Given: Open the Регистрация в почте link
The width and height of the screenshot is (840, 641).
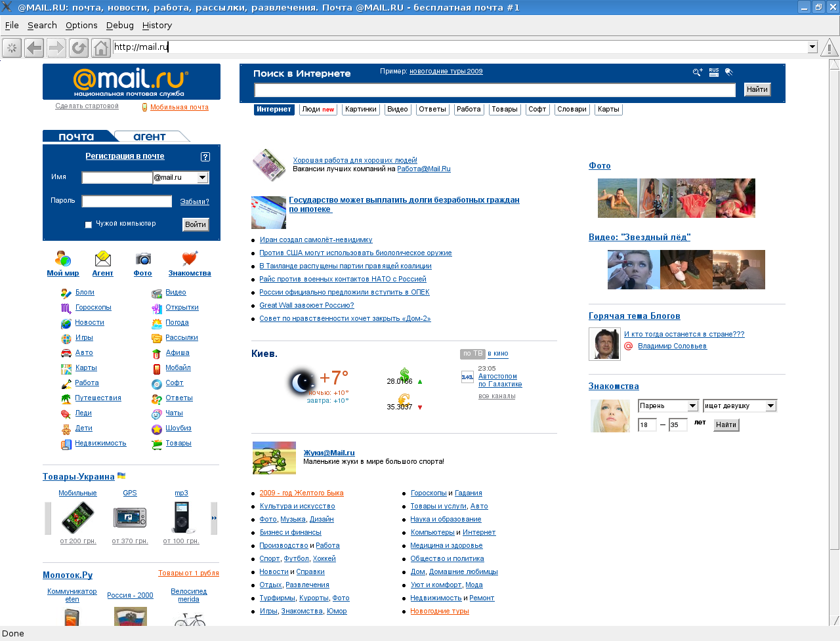Looking at the screenshot, I should point(125,156).
